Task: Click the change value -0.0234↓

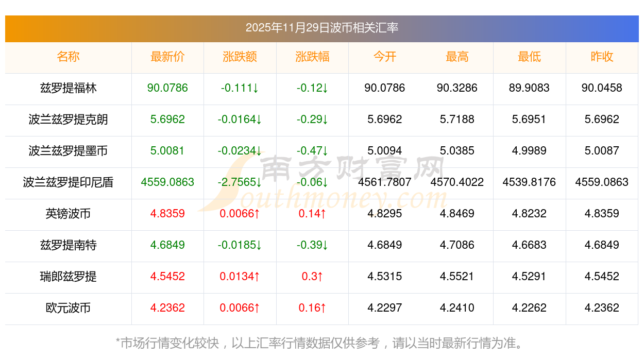Action: pos(240,151)
